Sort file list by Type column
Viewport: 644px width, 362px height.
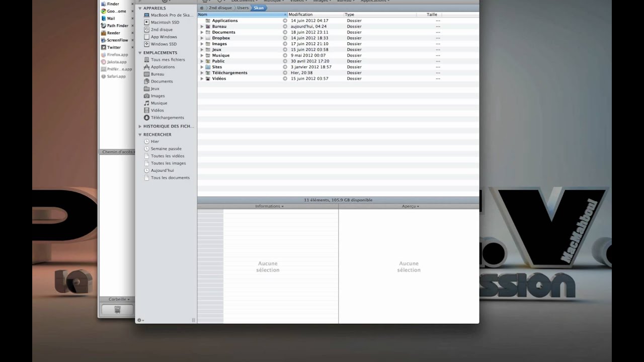pyautogui.click(x=380, y=15)
